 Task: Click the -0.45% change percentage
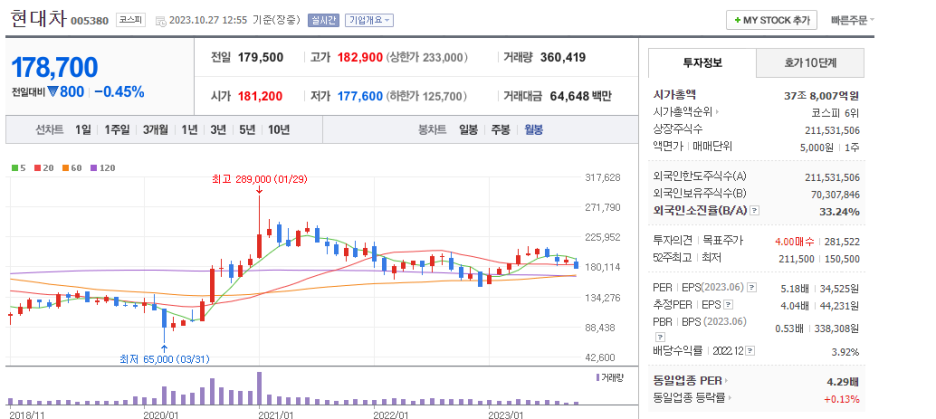[119, 92]
